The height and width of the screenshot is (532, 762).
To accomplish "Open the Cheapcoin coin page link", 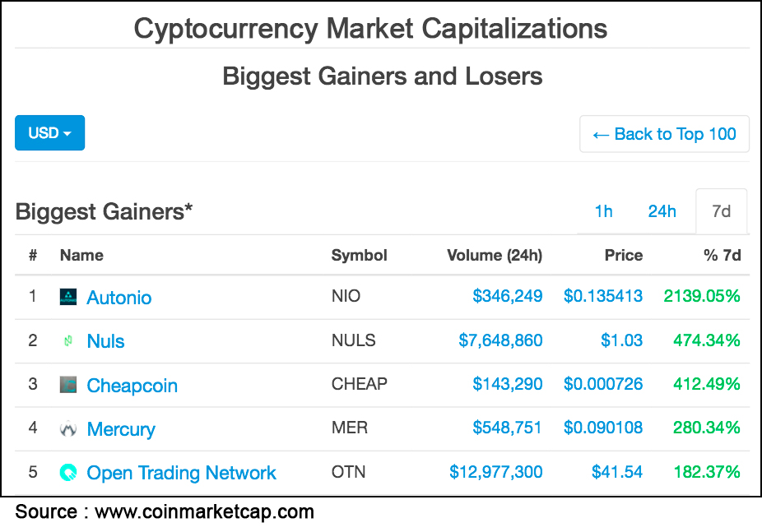I will (132, 386).
